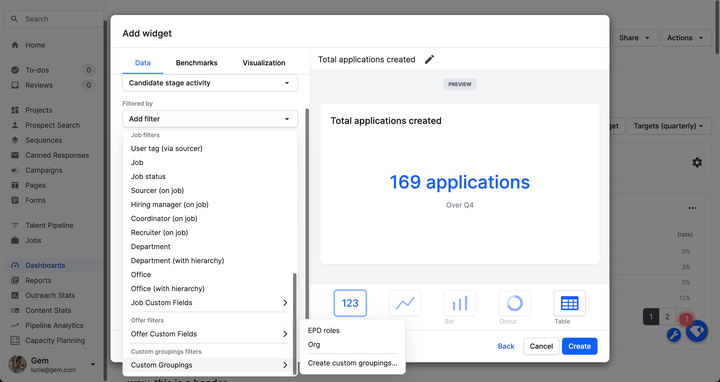Open Projects via its sidebar icon
Screen dimensions: 720x382
pyautogui.click(x=15, y=110)
